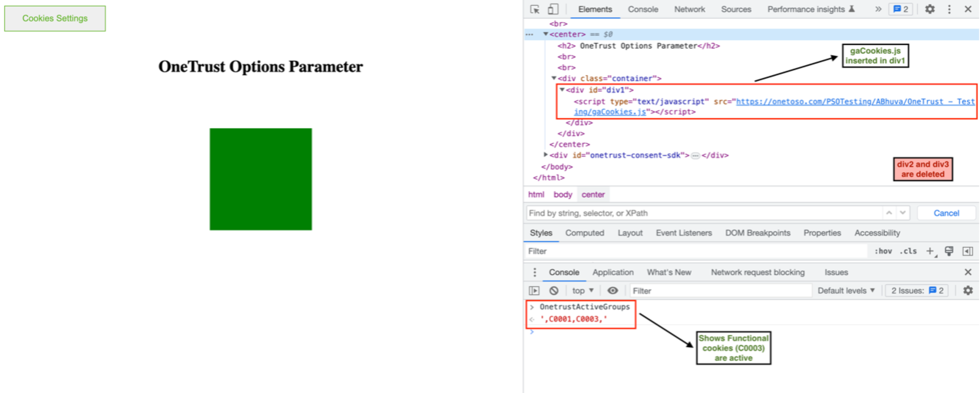
Task: Create live expression eye icon
Action: (x=613, y=291)
